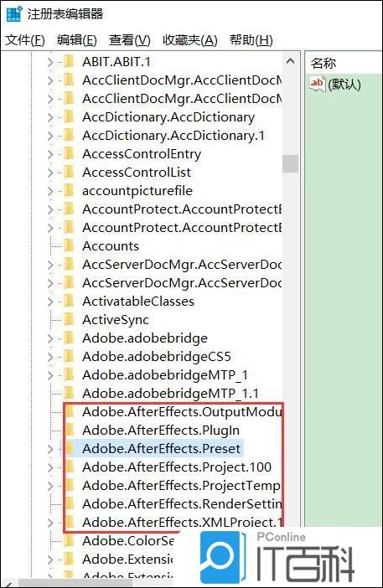Click the tree scrollbar up arrow

tap(290, 61)
